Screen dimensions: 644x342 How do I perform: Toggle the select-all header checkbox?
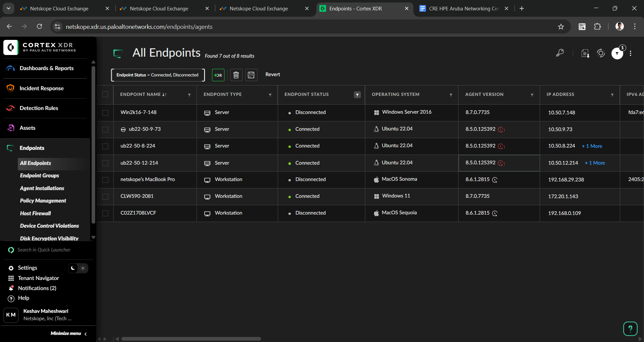(x=105, y=95)
